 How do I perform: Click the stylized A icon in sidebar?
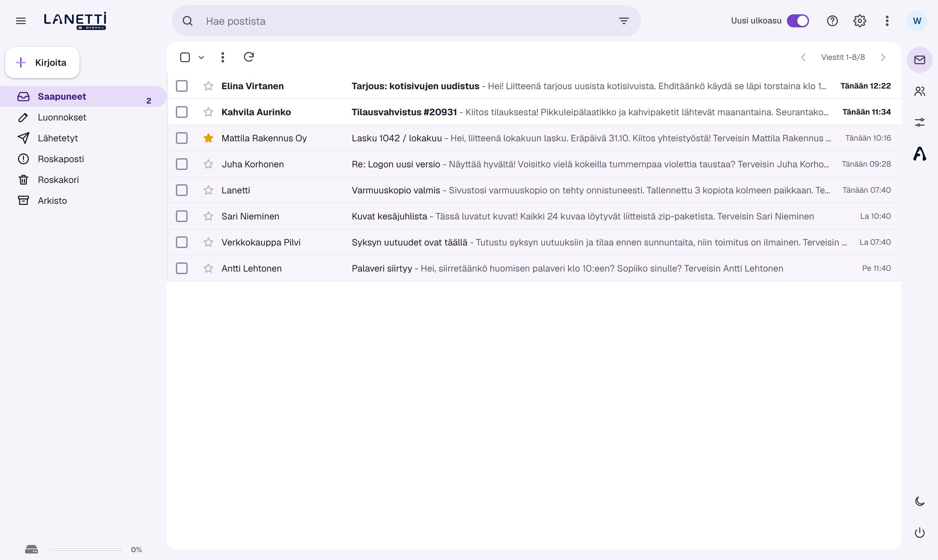click(919, 154)
